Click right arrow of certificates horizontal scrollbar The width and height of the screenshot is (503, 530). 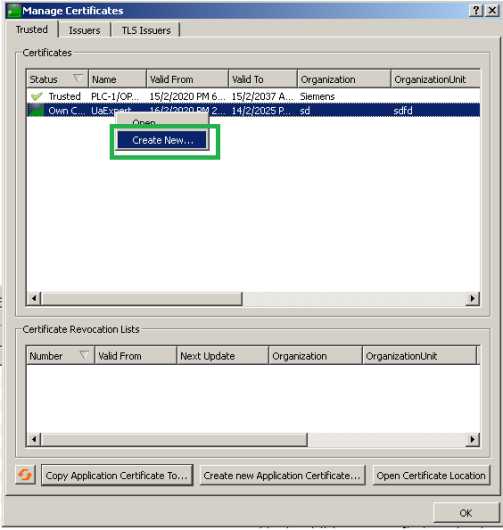point(472,298)
